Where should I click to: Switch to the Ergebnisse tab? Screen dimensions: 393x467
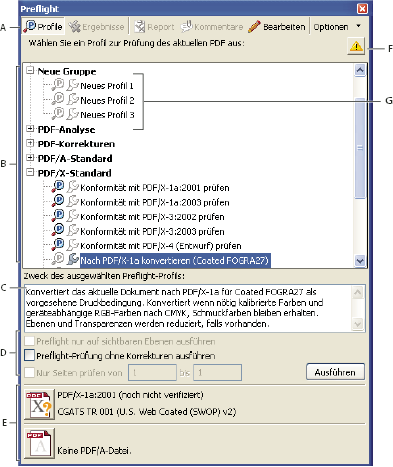pos(96,27)
